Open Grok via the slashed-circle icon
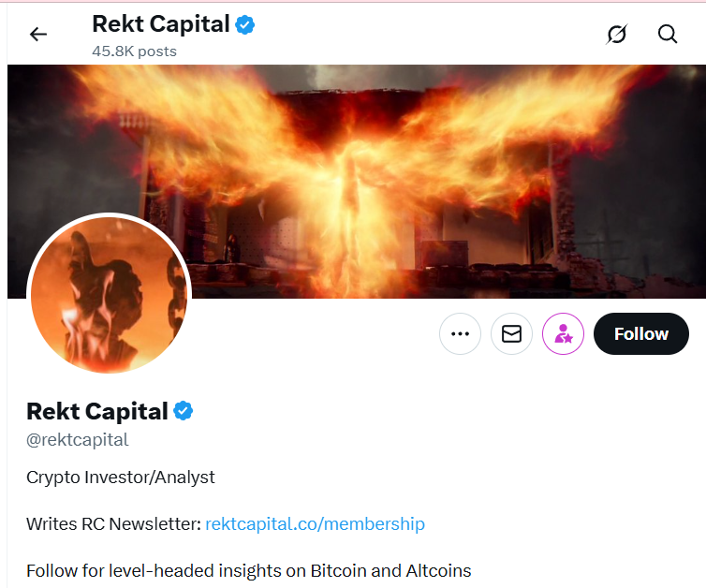Viewport: 706px width, 588px height. point(616,35)
